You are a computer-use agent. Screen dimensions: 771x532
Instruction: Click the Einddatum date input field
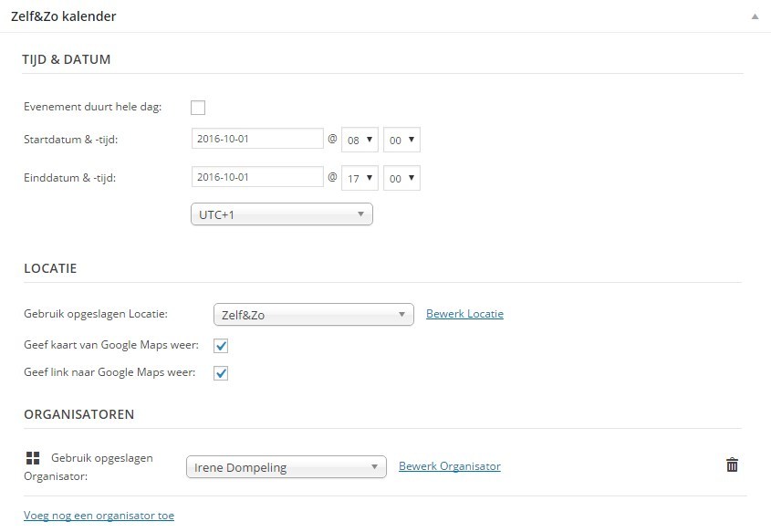[x=257, y=177]
